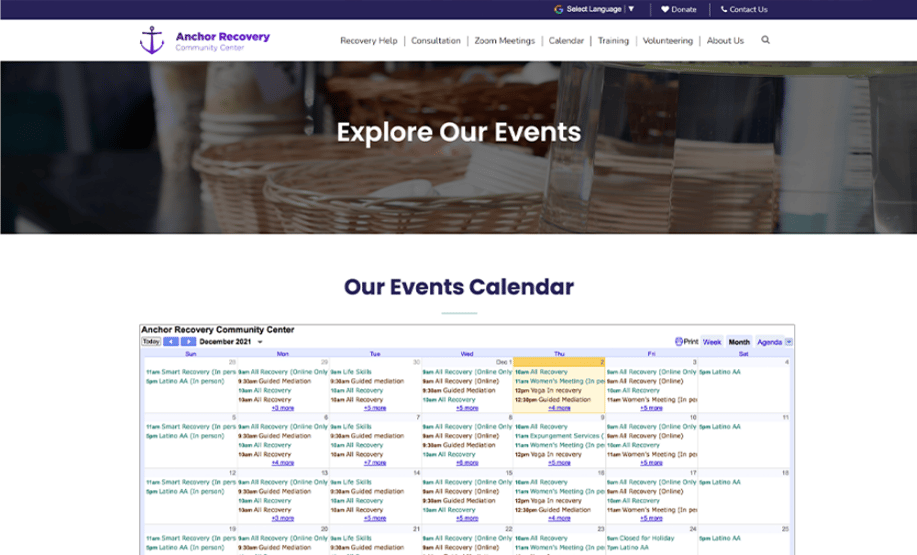Print the calendar using Print icon
This screenshot has height=555, width=917.
coord(679,341)
